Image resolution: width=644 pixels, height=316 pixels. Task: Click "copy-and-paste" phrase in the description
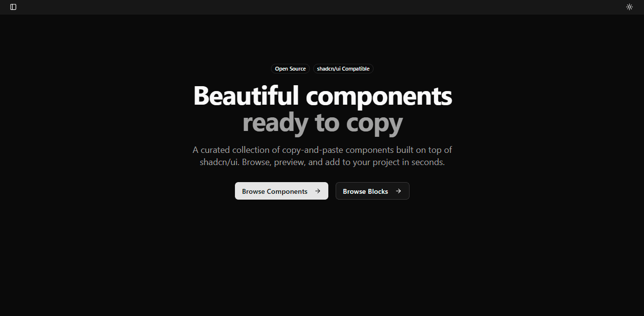coord(312,150)
